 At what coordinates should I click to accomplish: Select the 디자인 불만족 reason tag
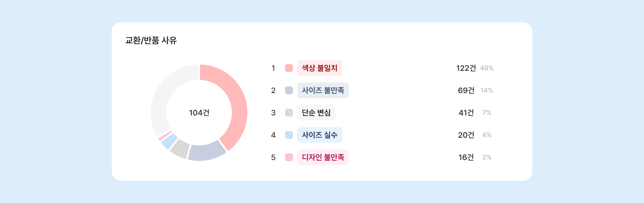323,157
